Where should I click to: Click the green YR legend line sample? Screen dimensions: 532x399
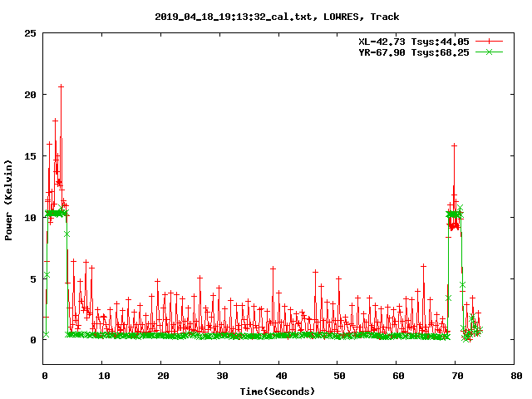point(489,52)
